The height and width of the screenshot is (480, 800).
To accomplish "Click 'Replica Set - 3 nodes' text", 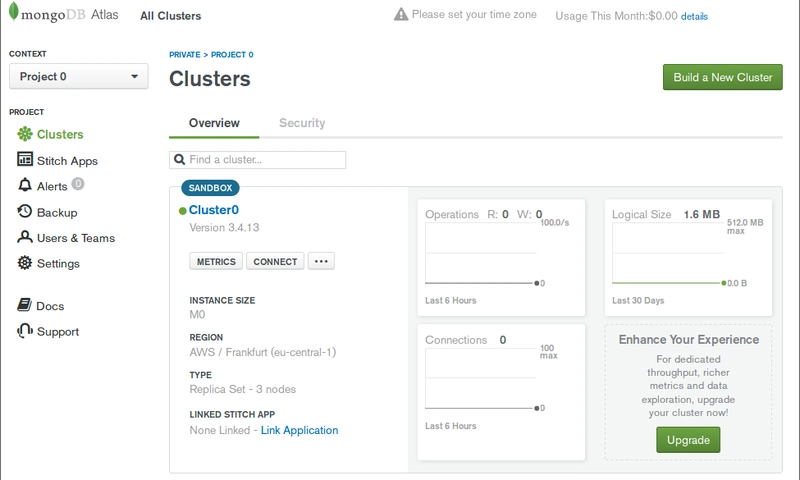I will tap(242, 389).
